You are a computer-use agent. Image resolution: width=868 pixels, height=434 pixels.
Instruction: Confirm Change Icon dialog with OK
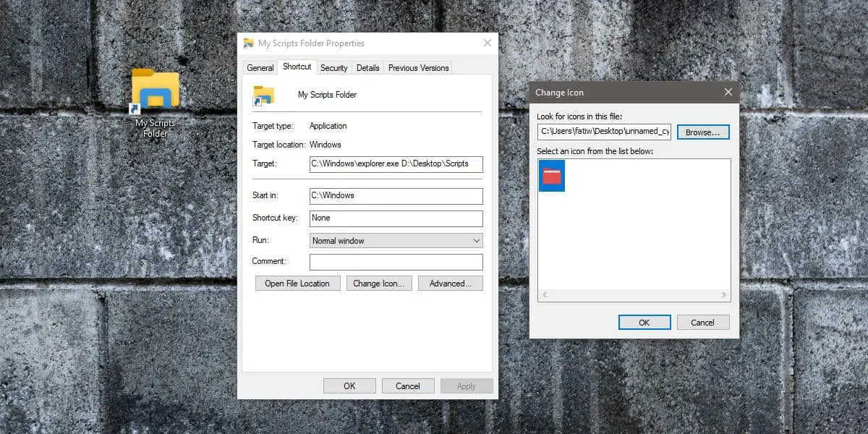pyautogui.click(x=644, y=323)
